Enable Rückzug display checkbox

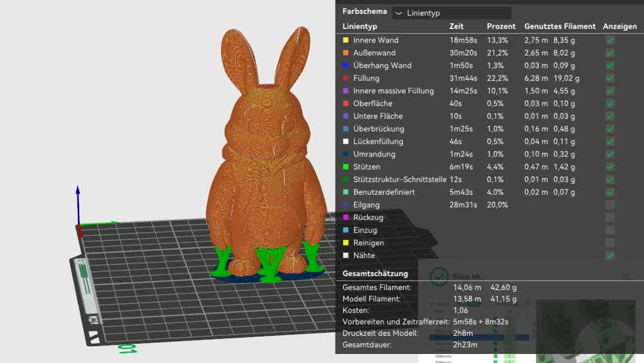[610, 218]
